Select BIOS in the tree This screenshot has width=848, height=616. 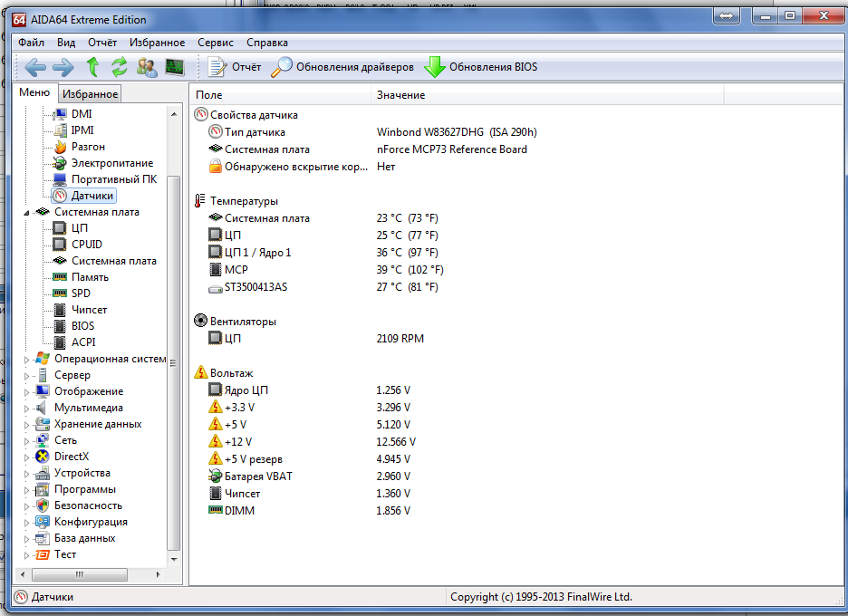[x=82, y=325]
